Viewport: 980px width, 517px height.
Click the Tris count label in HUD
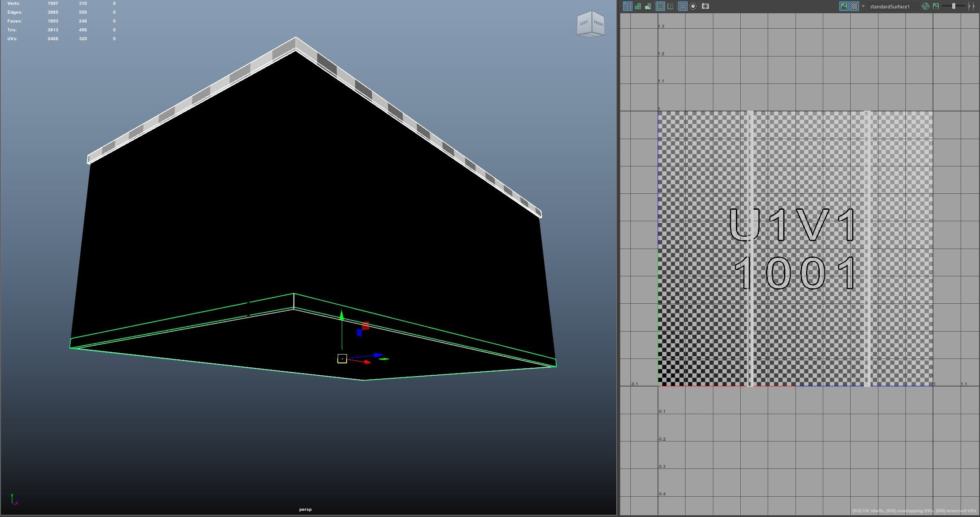12,30
